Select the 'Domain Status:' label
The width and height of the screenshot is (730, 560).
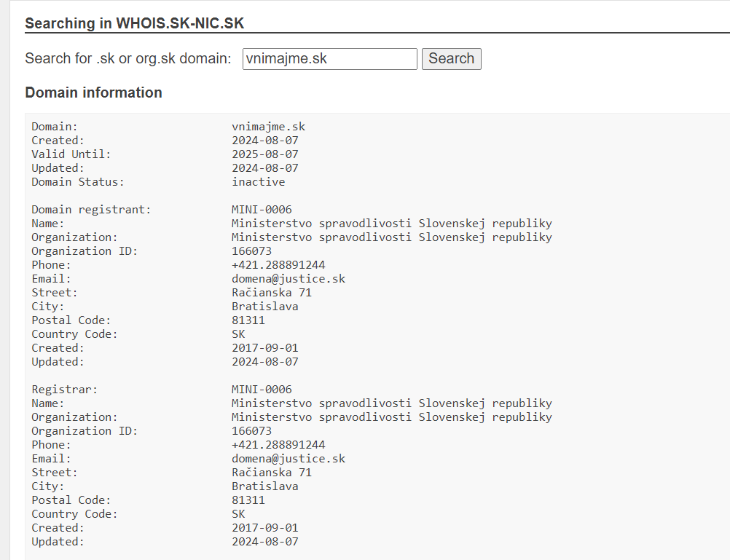[78, 182]
